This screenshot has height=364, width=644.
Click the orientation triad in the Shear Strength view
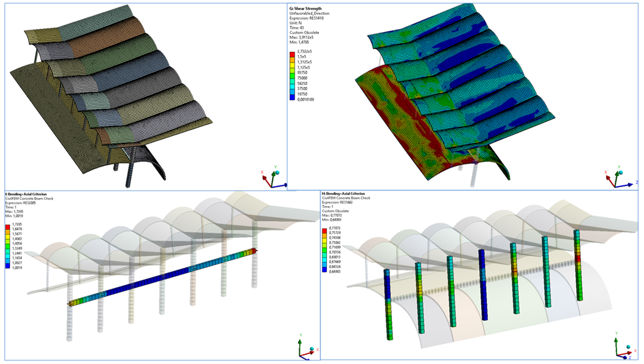pyautogui.click(x=622, y=178)
